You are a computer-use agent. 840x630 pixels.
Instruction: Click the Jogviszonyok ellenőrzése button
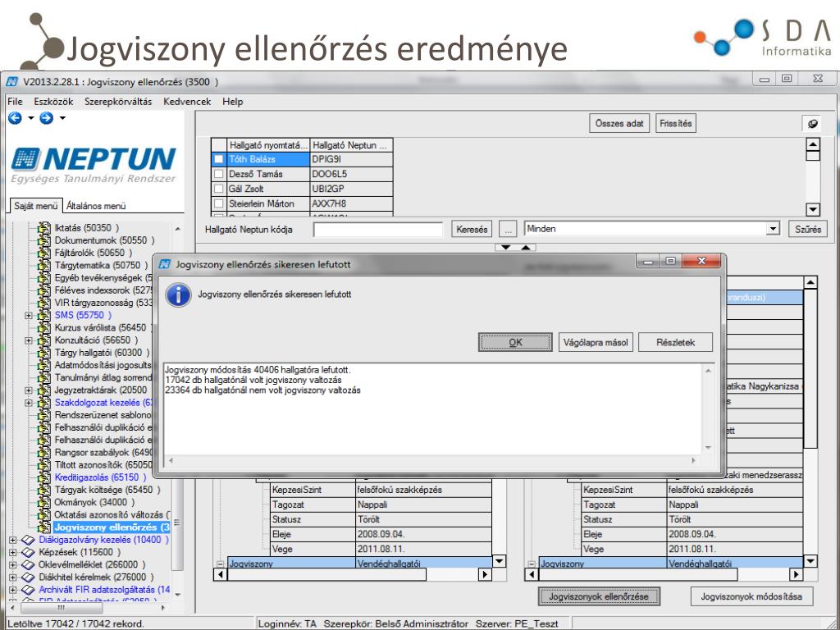[599, 596]
